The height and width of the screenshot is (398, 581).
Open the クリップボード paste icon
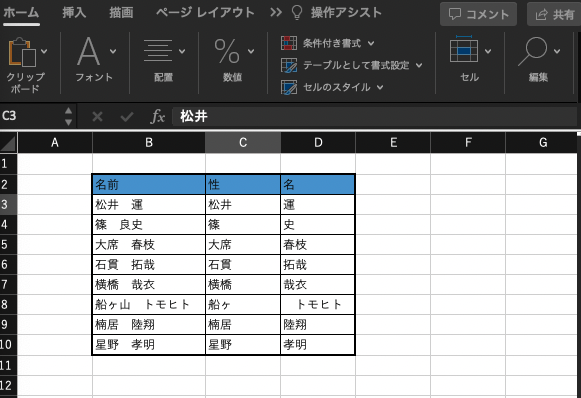point(22,52)
